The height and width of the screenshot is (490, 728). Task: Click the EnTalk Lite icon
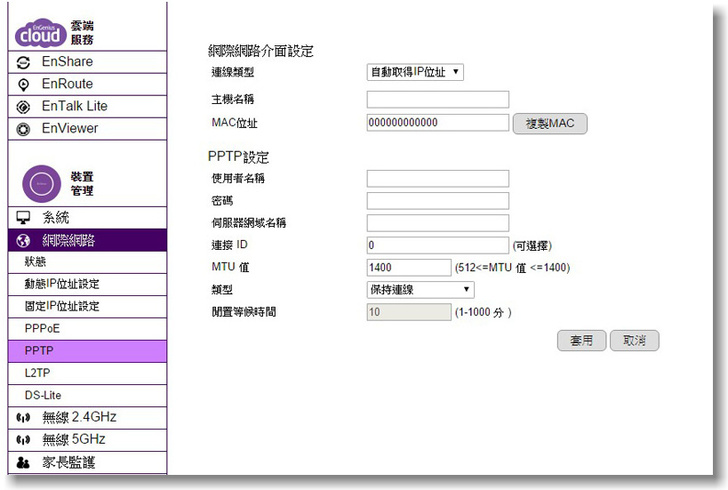[23, 107]
